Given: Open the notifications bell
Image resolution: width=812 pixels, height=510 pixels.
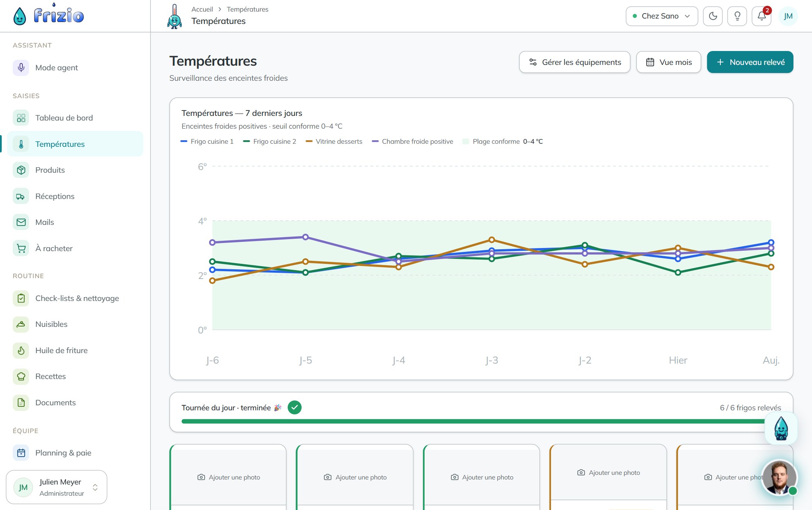Looking at the screenshot, I should click(x=761, y=16).
